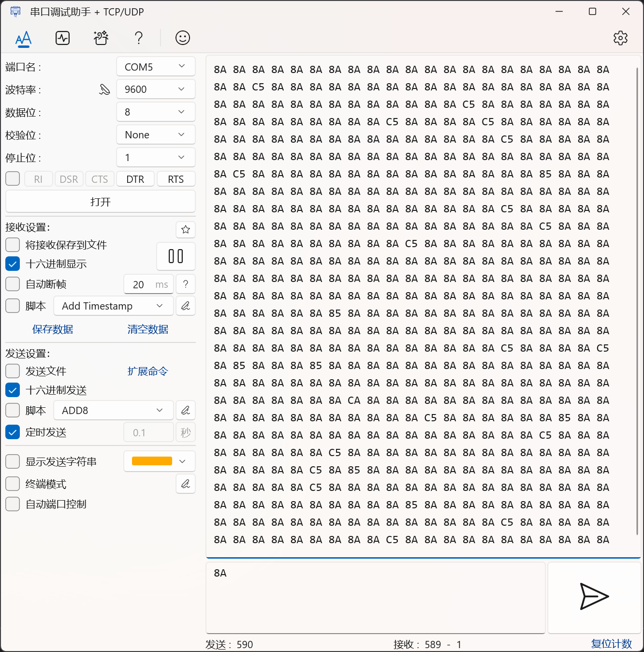Select the oscilloscope waveform view icon

62,38
